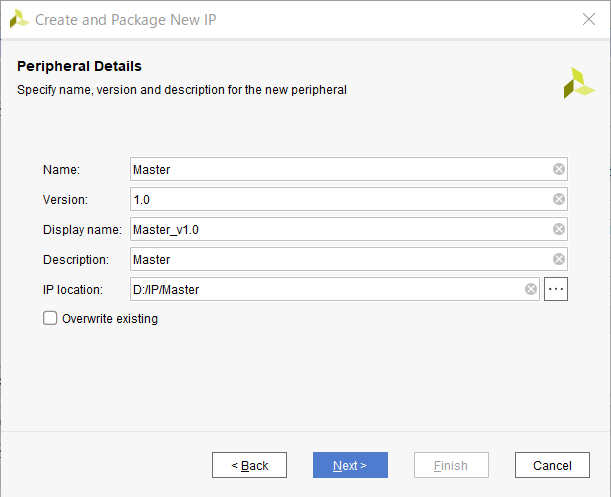Go to the Next wizard page
611x497 pixels.
pyautogui.click(x=350, y=465)
